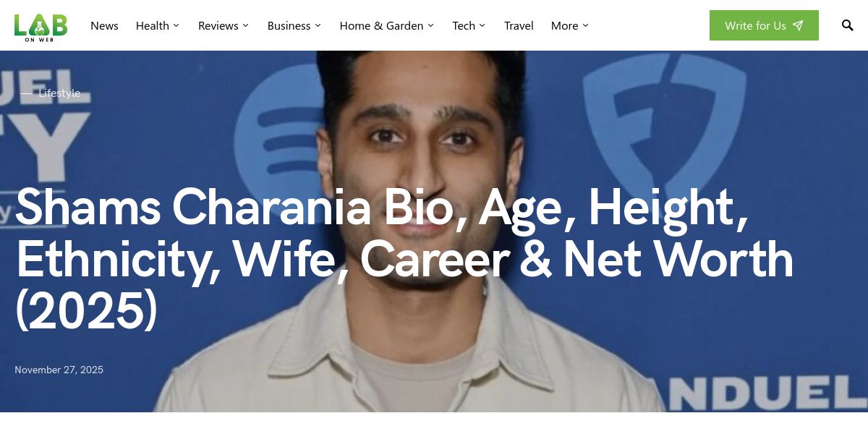Open the Reviews menu label
The height and width of the screenshot is (434, 868).
point(218,25)
